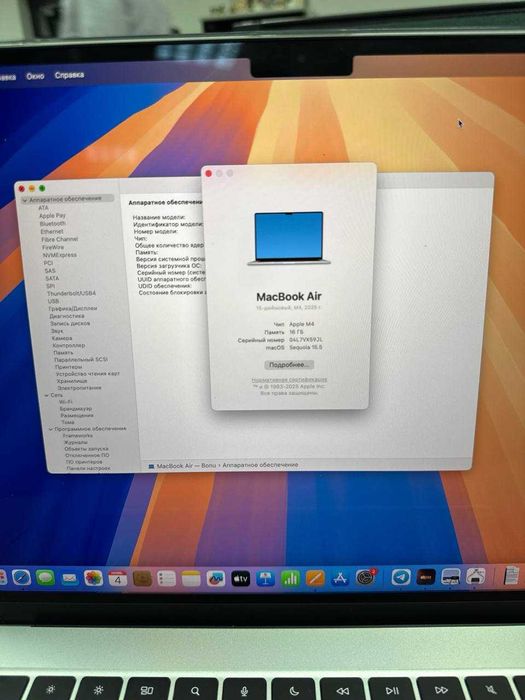Viewport: 525px width, 700px height.
Task: Select Thunderbolt/USB4 in the sidebar
Action: tap(71, 293)
